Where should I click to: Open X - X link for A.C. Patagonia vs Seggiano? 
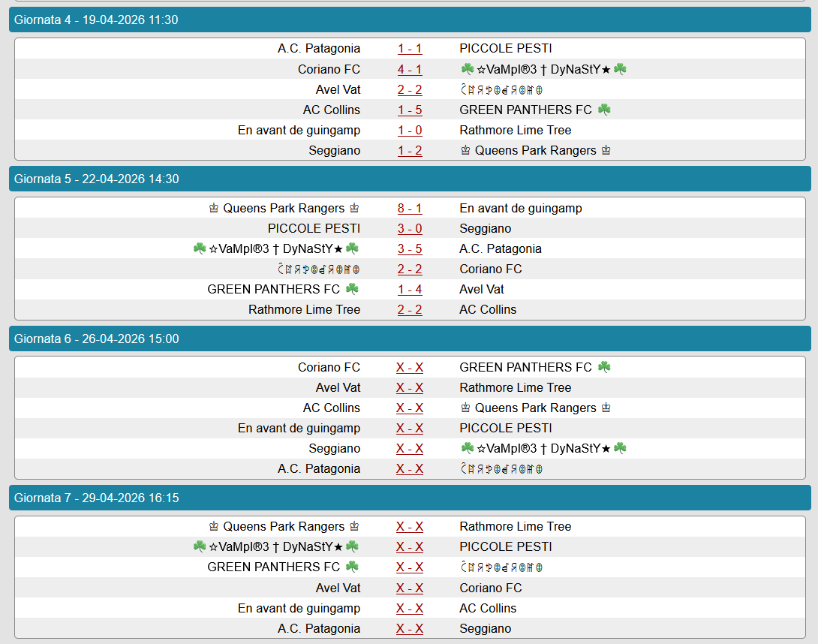click(x=410, y=628)
